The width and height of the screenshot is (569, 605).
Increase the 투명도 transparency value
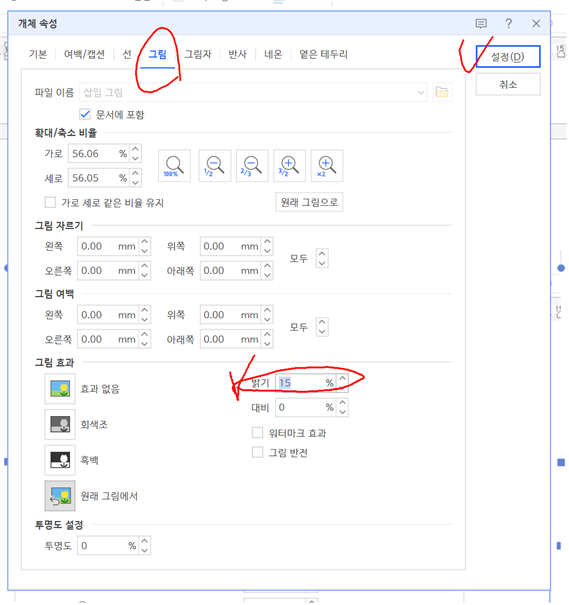(145, 541)
